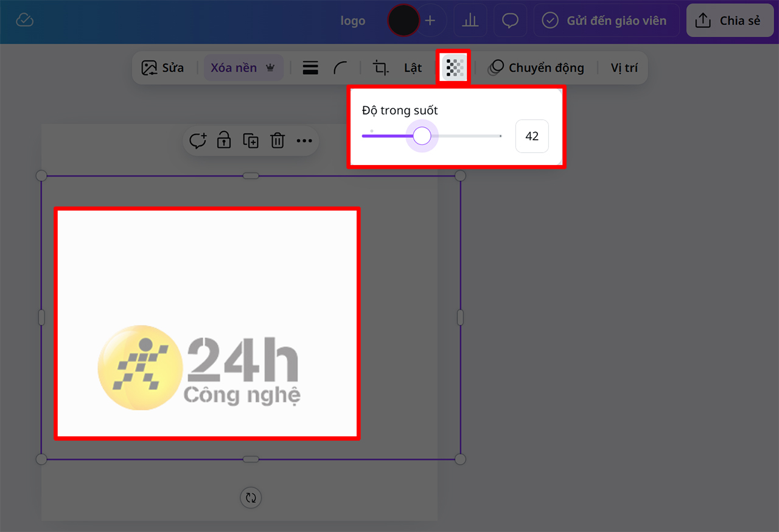Select the crop tool icon
Image resolution: width=779 pixels, height=532 pixels.
(x=381, y=68)
